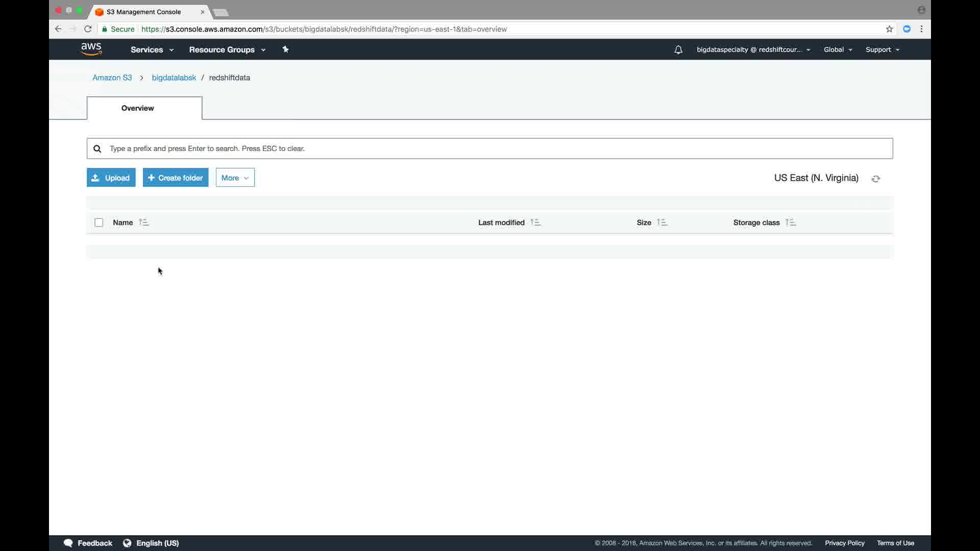
Task: Click the Upload button
Action: 111,178
